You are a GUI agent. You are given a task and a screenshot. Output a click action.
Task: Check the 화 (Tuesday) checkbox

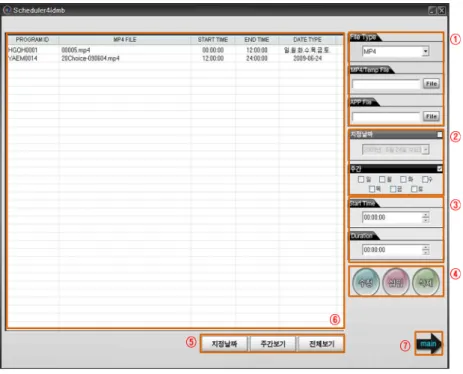pyautogui.click(x=403, y=179)
